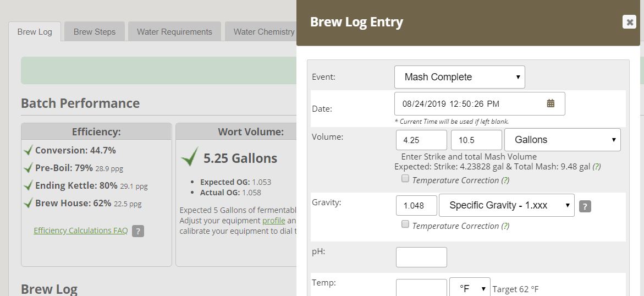The width and height of the screenshot is (644, 296).
Task: Open the Volume Temperature Correction help link
Action: (505, 180)
